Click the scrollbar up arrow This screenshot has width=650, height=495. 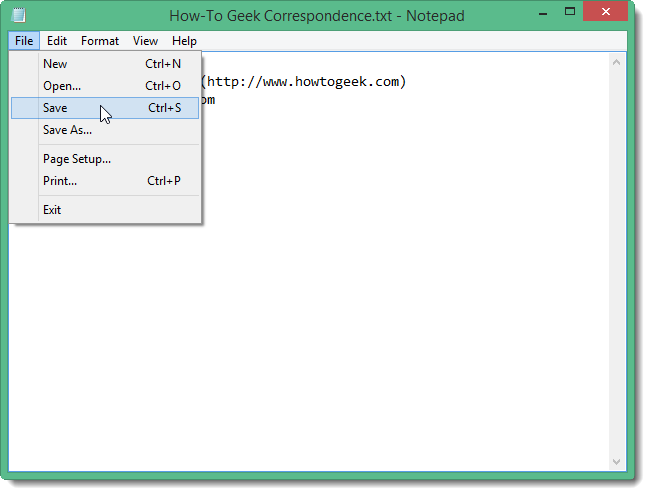coord(616,63)
